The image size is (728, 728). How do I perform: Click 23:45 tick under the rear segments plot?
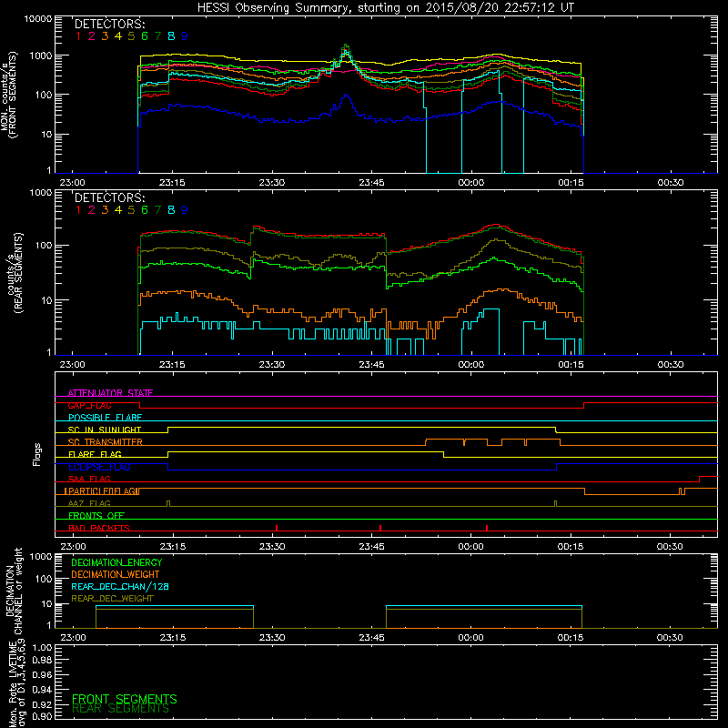pyautogui.click(x=371, y=365)
